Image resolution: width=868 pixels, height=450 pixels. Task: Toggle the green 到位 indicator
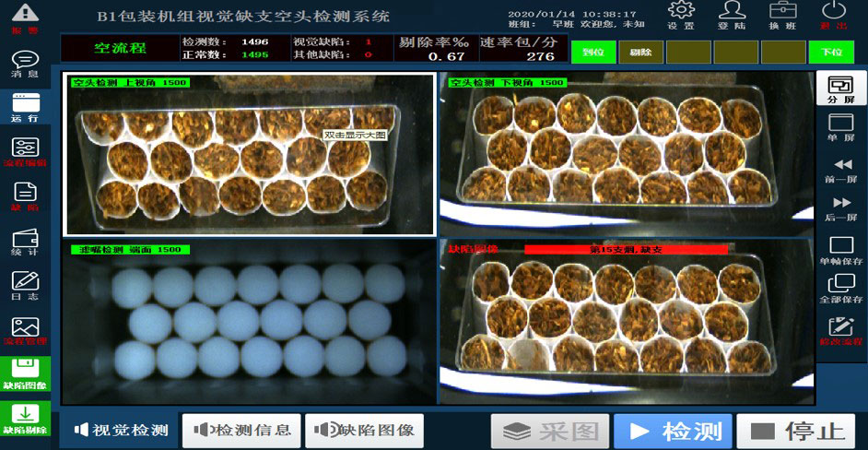click(593, 53)
